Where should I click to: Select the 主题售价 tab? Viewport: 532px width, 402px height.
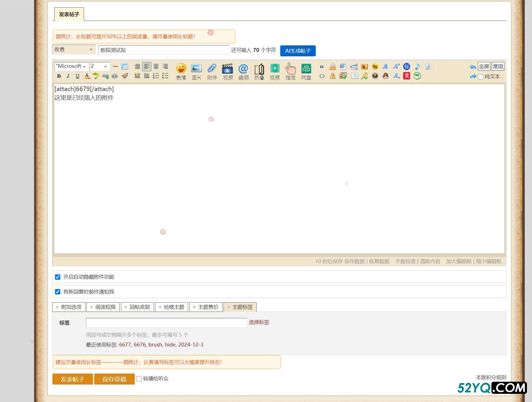(206, 307)
